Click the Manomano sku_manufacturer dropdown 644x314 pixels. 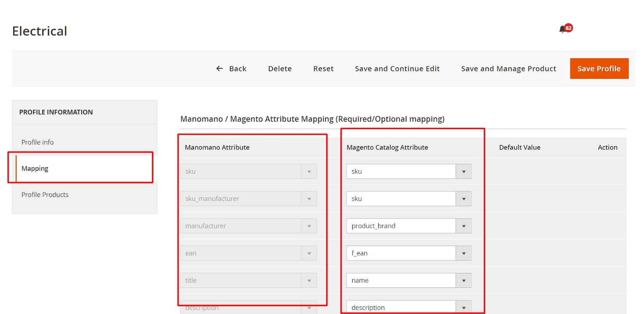coord(248,199)
